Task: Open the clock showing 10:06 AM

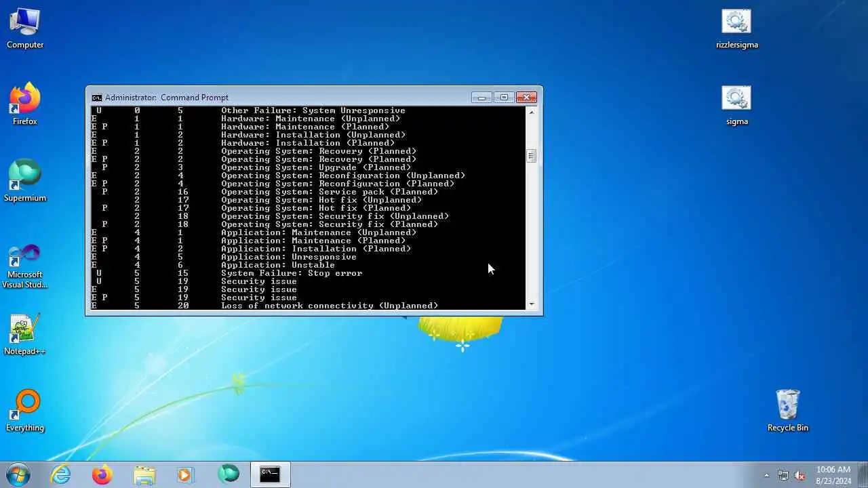Action: [x=833, y=475]
